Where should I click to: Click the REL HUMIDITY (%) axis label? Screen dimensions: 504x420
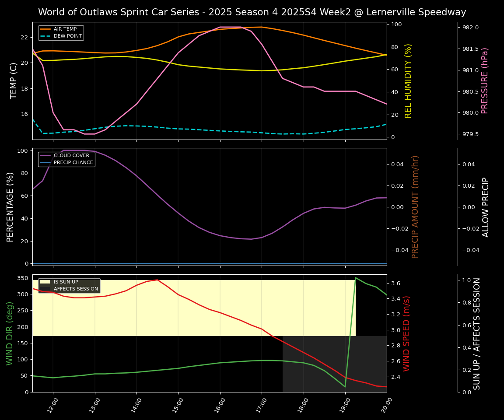click(408, 80)
